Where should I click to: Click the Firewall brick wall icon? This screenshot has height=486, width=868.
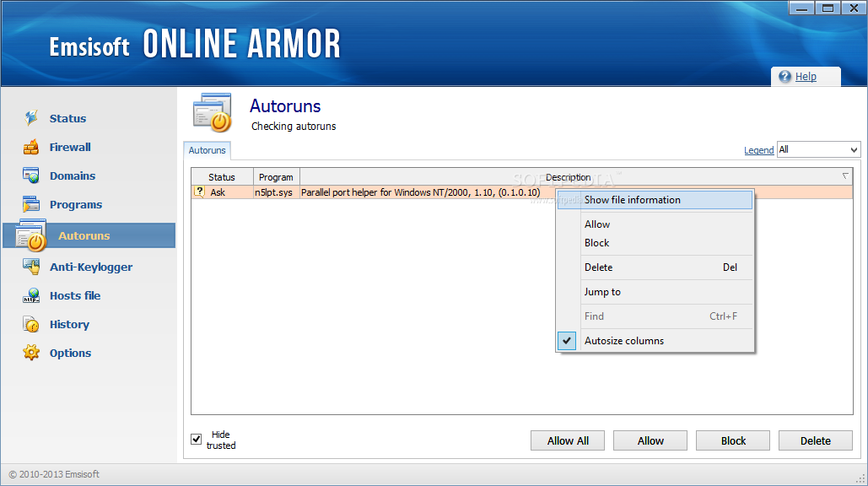point(31,147)
